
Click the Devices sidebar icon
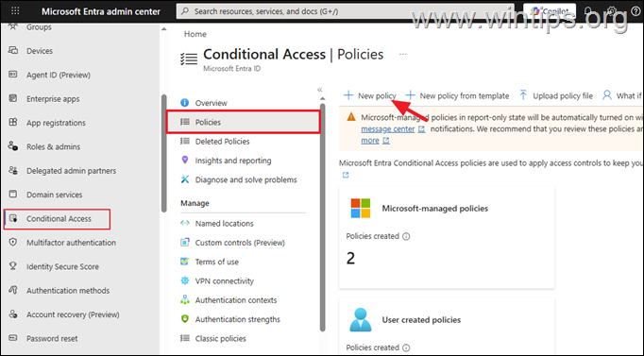coord(13,50)
